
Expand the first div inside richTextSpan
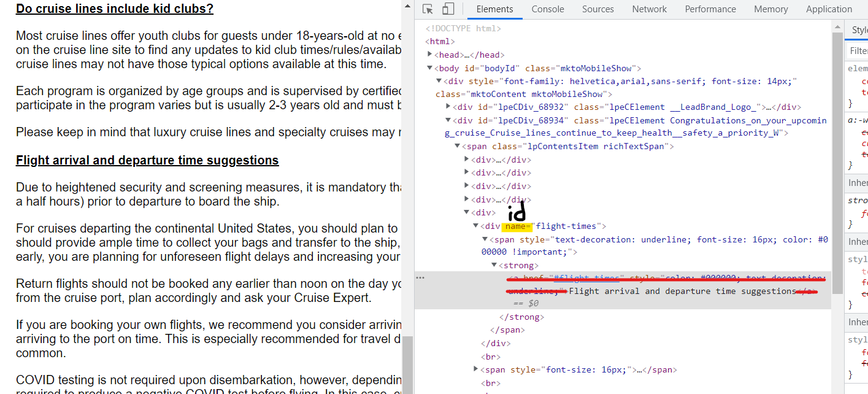(x=466, y=159)
